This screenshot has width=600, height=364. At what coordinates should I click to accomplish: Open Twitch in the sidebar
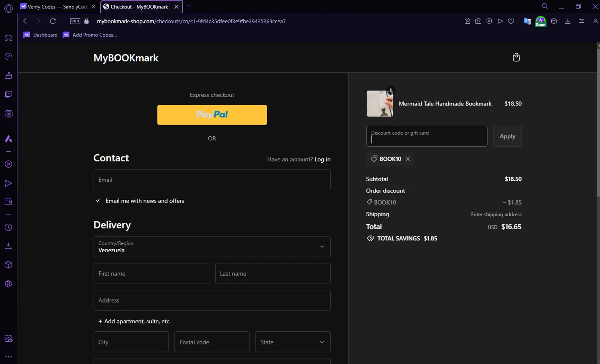[x=8, y=94]
